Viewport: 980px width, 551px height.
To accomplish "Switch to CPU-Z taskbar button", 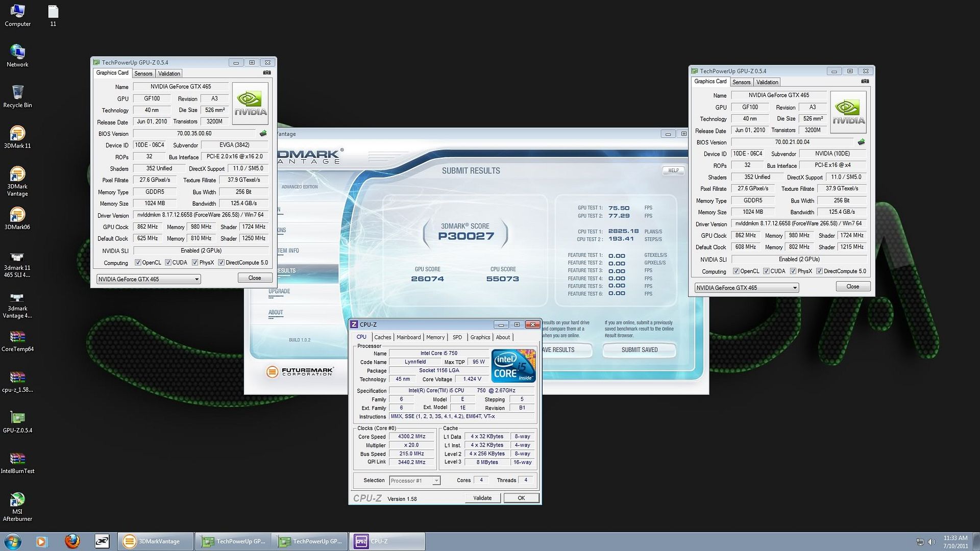I will 387,541.
